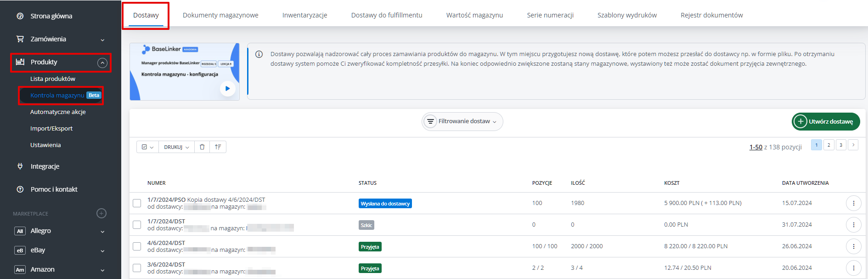Expand the Zamówienia menu chevron
The image size is (868, 279).
[x=102, y=40]
